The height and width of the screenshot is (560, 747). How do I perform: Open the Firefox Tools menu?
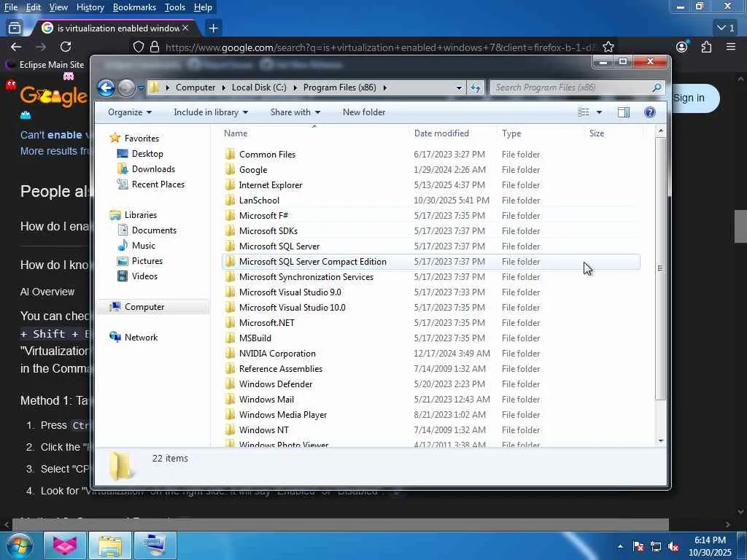(x=175, y=7)
